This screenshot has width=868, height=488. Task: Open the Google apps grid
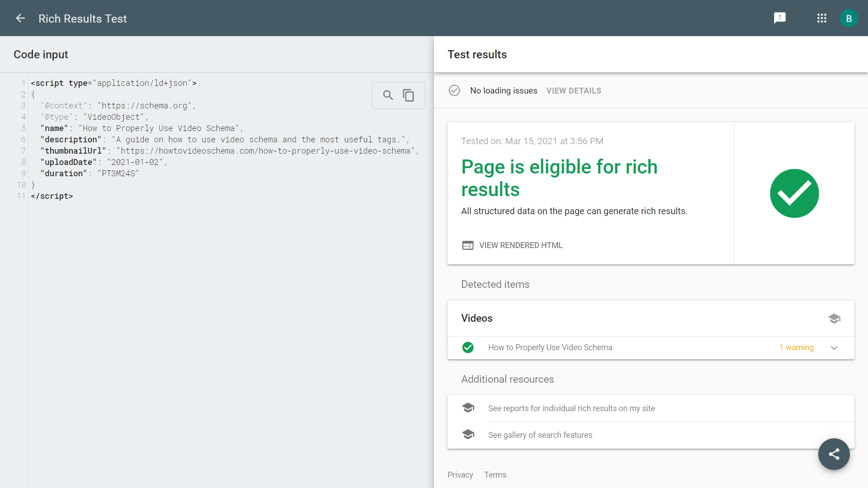[x=821, y=18]
